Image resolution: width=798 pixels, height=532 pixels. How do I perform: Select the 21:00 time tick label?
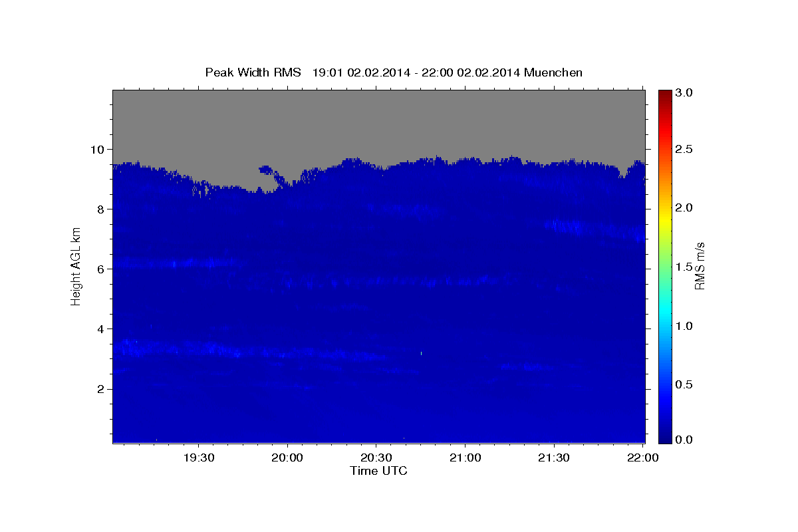[x=465, y=458]
